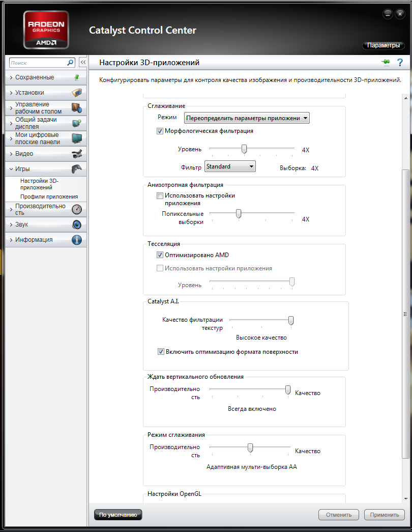Adjust the Попиксельные выборки slider

click(239, 214)
